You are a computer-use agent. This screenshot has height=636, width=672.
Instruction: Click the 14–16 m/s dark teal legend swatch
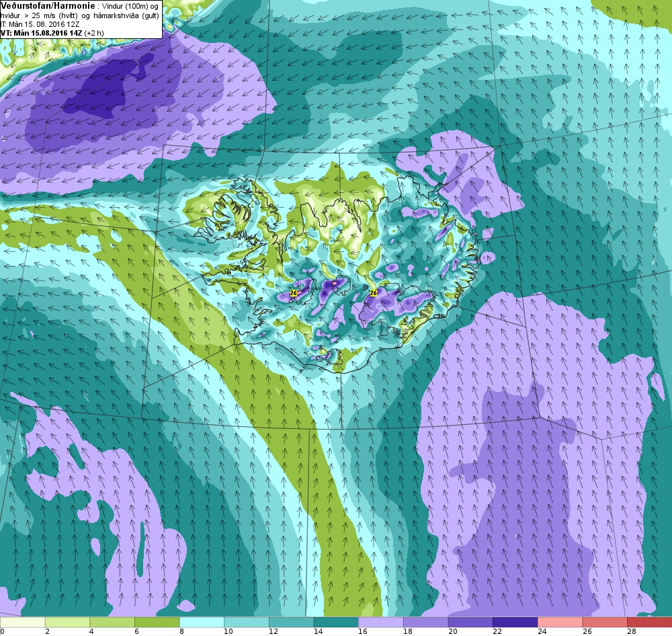tap(336, 622)
